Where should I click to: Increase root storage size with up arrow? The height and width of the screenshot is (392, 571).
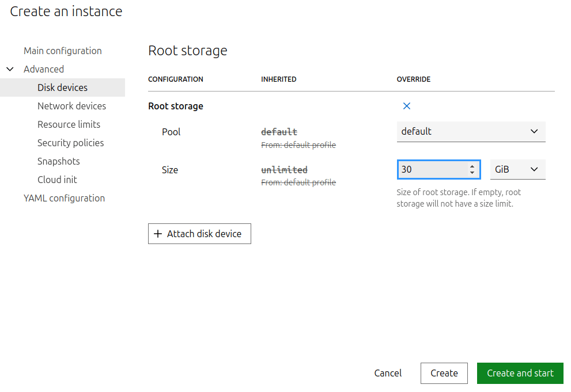472,166
